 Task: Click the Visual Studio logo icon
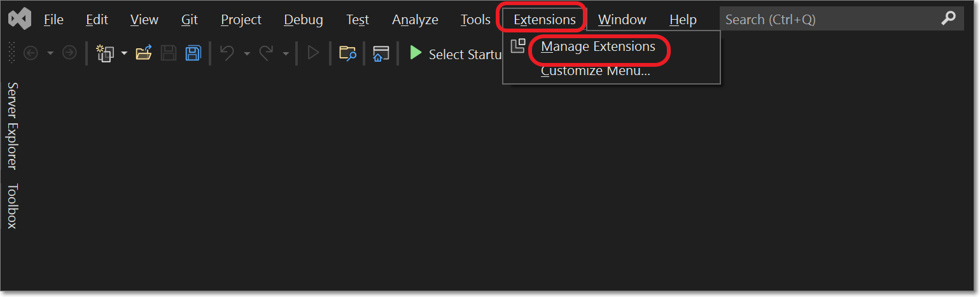pos(19,20)
